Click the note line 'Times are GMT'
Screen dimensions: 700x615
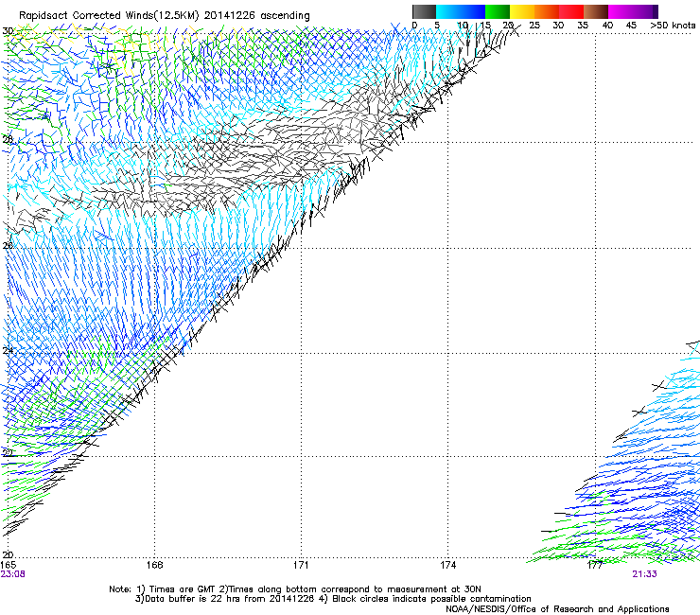pyautogui.click(x=182, y=589)
